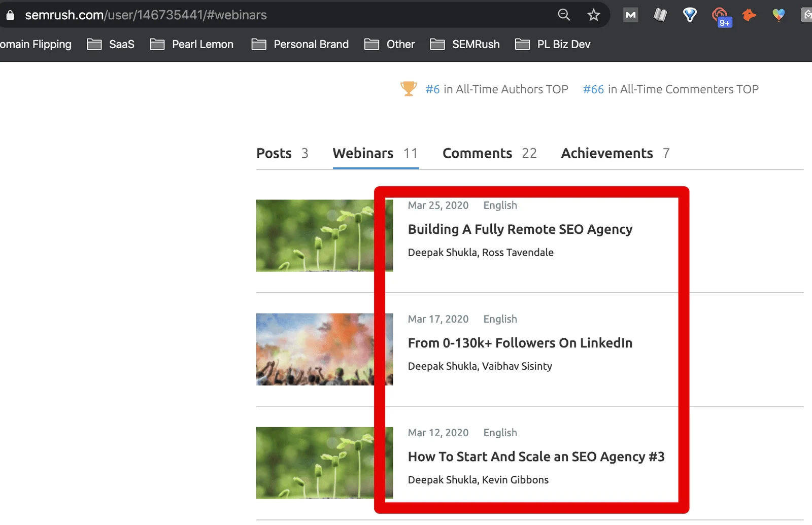Click the 'Mar 17, 2020' date
Image resolution: width=812 pixels, height=525 pixels.
click(438, 319)
